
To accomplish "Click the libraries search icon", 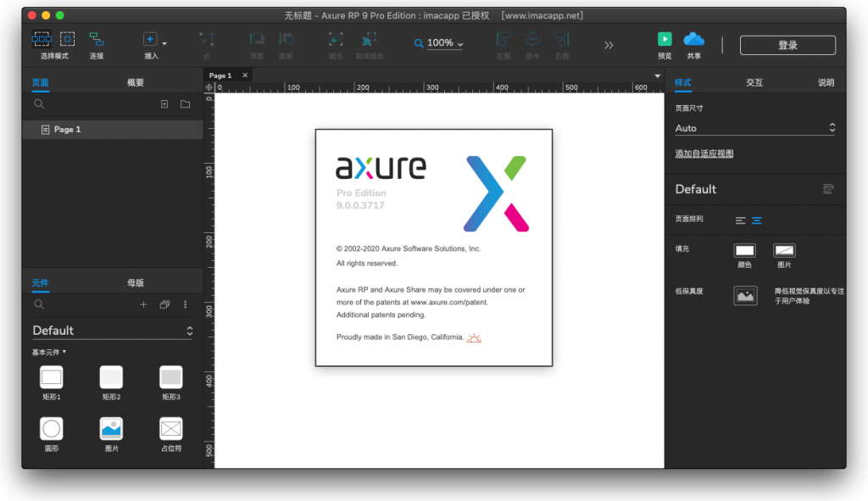I will (39, 304).
